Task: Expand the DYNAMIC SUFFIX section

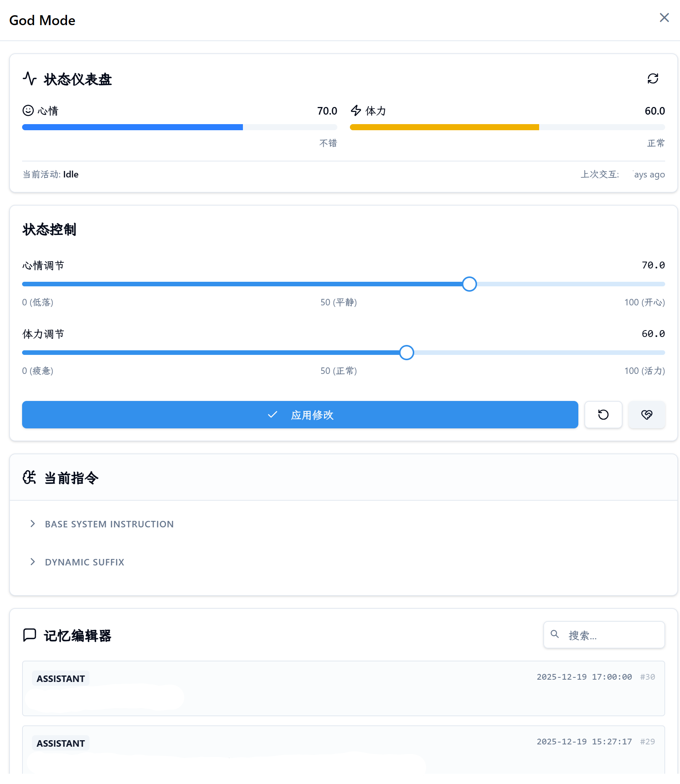Action: point(84,562)
